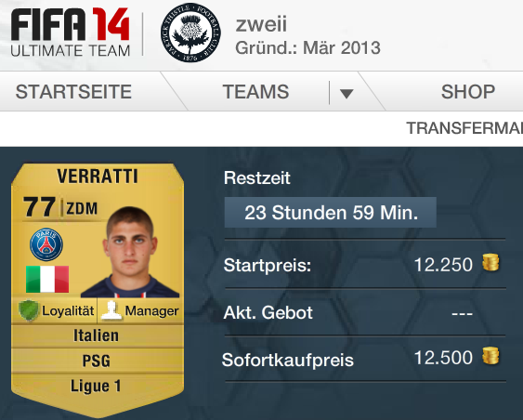Select the PSG row on the card
The width and height of the screenshot is (523, 420).
pyautogui.click(x=97, y=361)
